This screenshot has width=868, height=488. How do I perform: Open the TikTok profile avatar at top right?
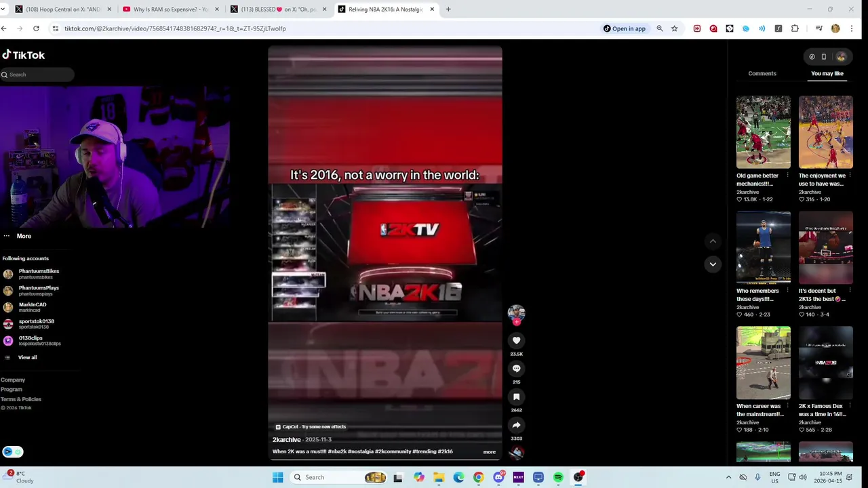click(841, 57)
